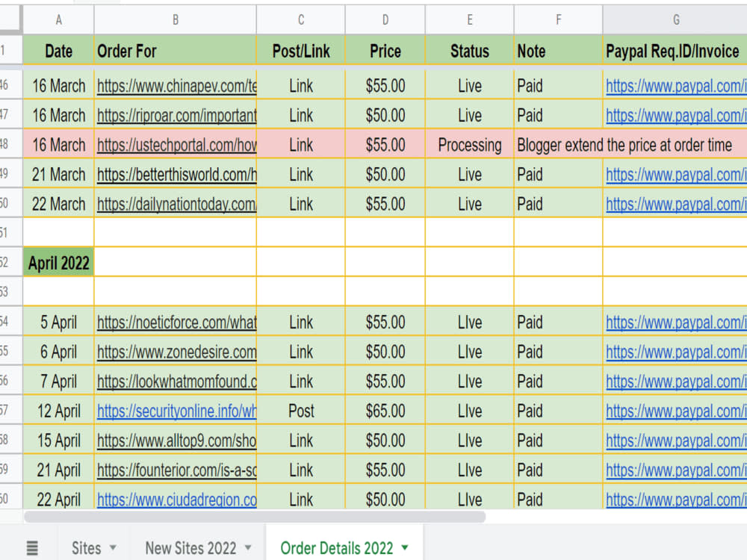Open the zonedesire.com order link
The width and height of the screenshot is (747, 560).
177,352
